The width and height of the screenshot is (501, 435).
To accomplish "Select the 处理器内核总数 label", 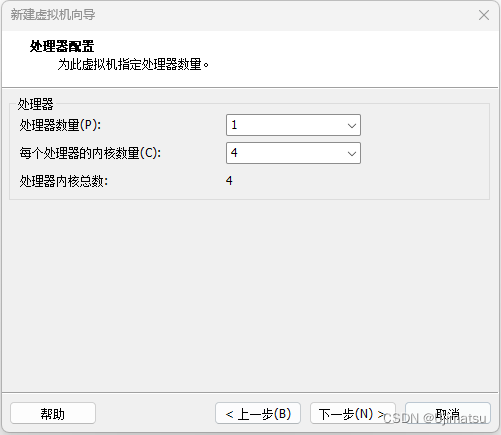I will pyautogui.click(x=64, y=181).
